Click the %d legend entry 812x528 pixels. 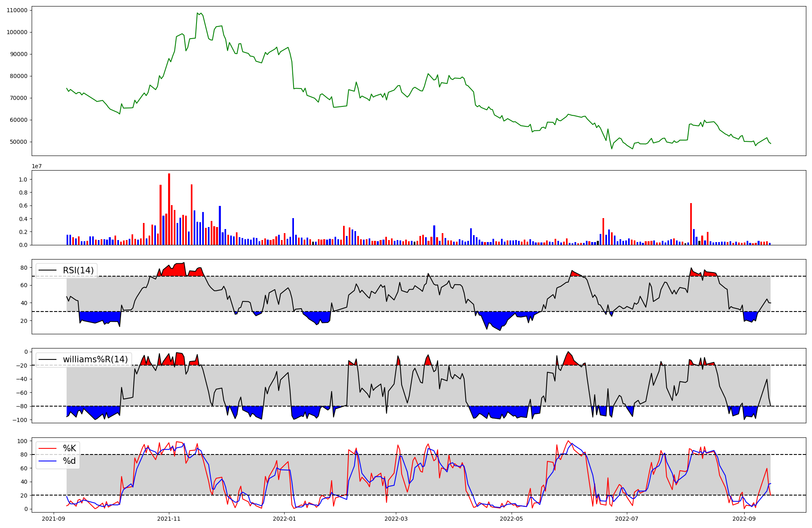tap(69, 461)
